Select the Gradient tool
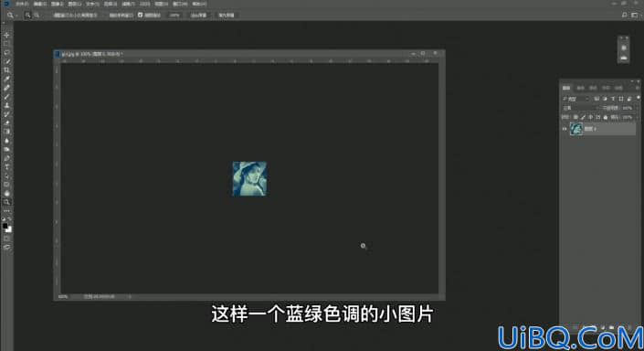This screenshot has height=351, width=644. pos(6,132)
